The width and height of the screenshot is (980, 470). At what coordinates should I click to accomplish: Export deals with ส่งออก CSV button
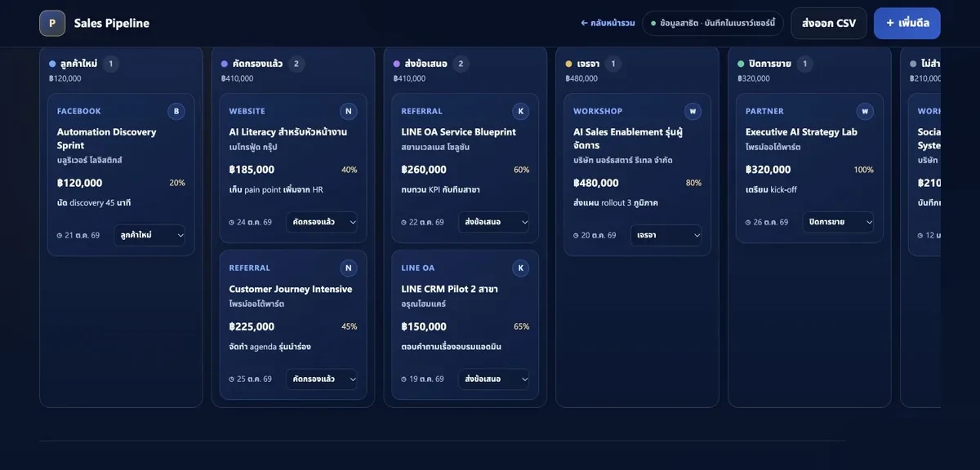pos(829,23)
